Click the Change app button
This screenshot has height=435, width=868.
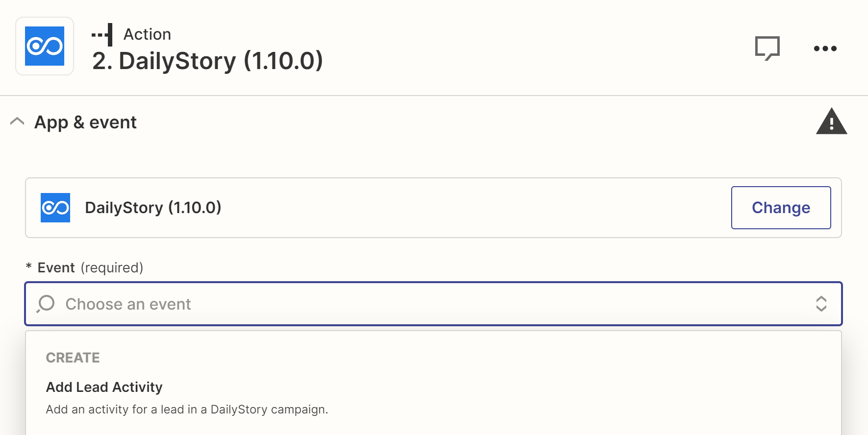(781, 208)
